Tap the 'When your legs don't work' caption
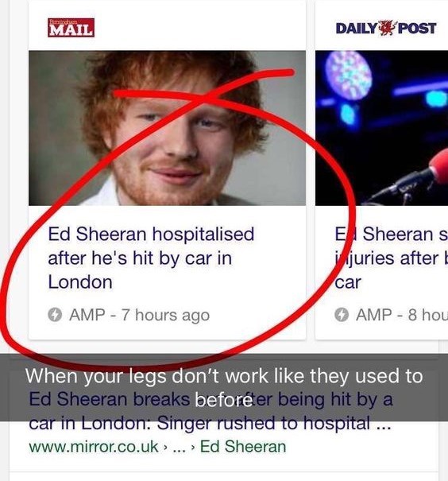The image size is (448, 481). 224,387
